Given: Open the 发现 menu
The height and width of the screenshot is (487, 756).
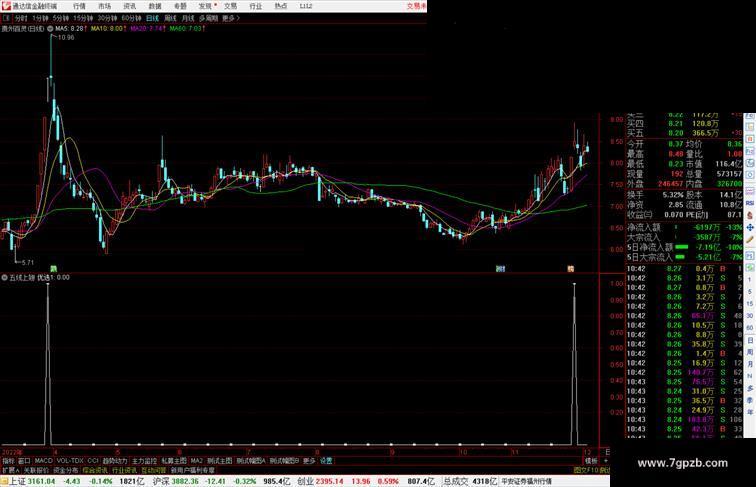Looking at the screenshot, I should (205, 6).
